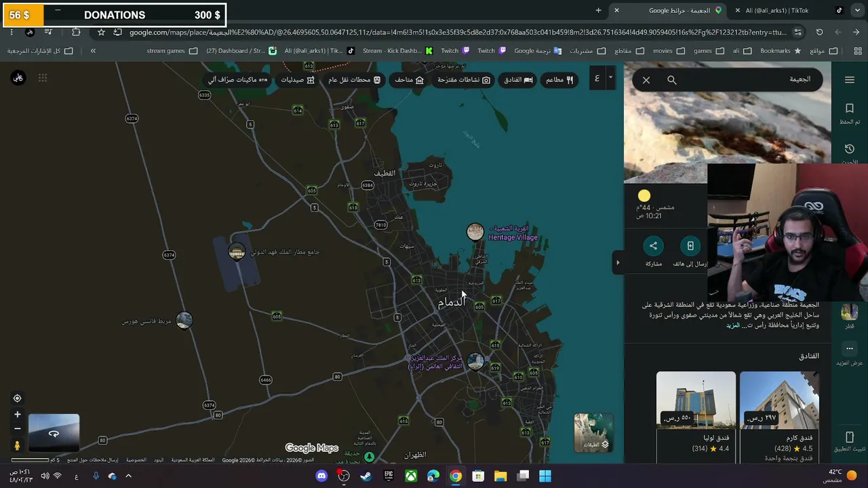Open the movies bookmark folder

(x=668, y=51)
